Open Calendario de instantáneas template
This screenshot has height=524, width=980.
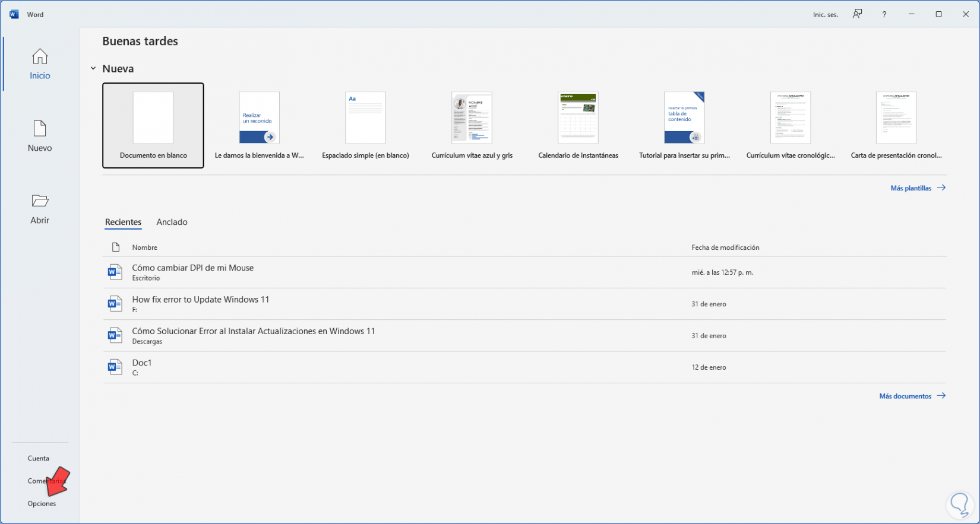[x=578, y=125]
